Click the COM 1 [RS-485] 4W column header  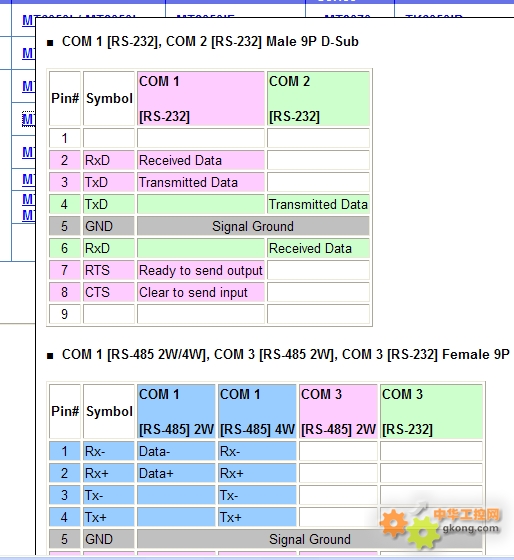(257, 411)
